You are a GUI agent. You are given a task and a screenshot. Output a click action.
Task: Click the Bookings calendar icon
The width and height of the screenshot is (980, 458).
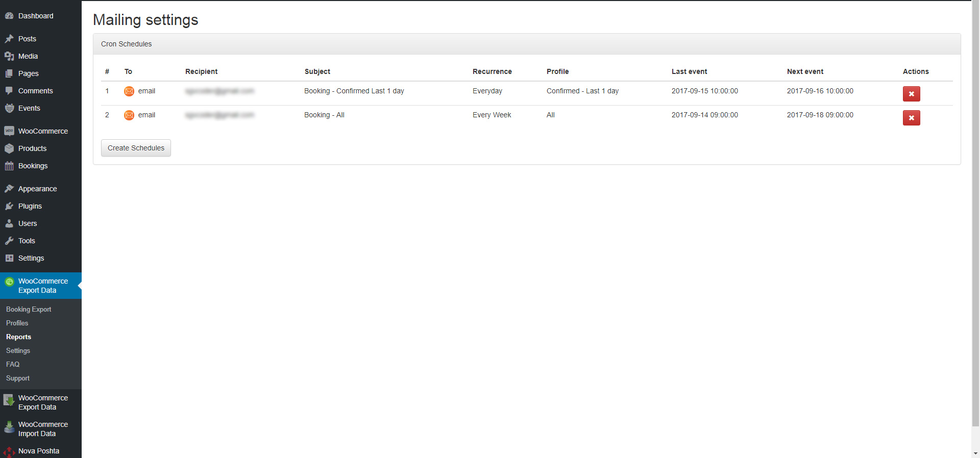[9, 166]
